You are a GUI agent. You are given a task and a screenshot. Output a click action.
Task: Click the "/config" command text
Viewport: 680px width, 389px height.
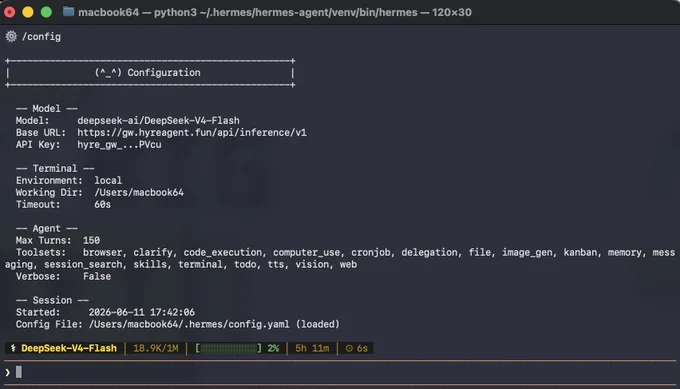click(41, 37)
